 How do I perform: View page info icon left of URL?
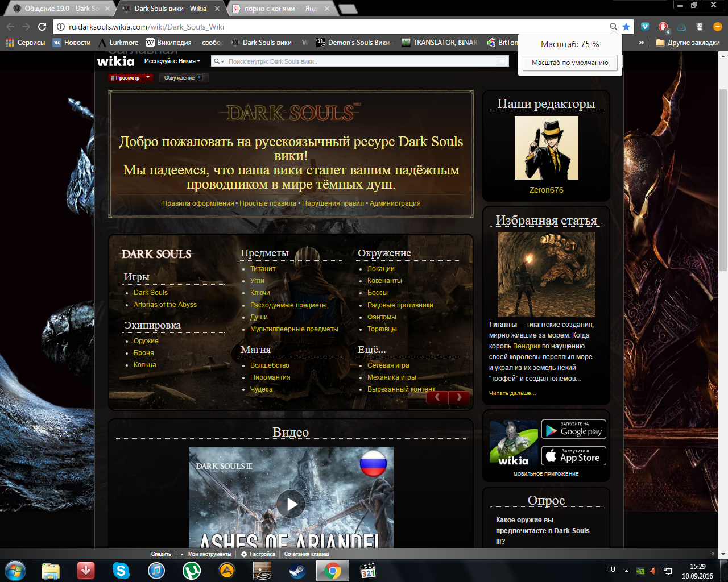[x=61, y=27]
